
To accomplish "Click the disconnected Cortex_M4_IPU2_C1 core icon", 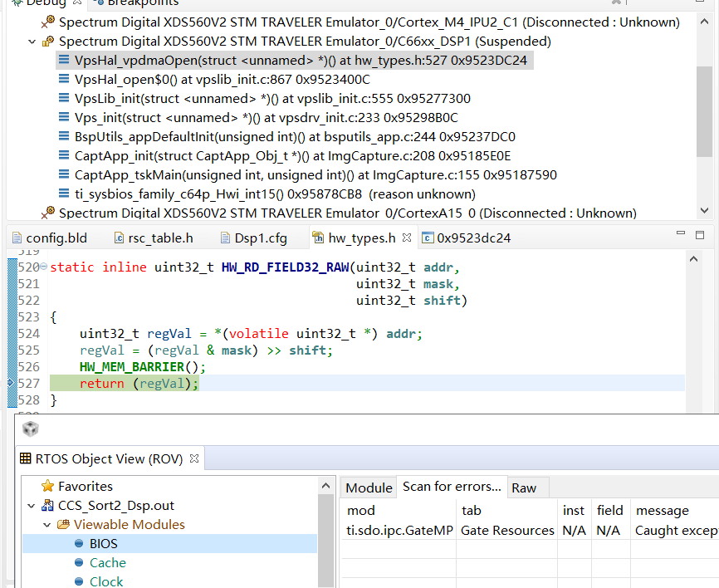I will pyautogui.click(x=47, y=22).
